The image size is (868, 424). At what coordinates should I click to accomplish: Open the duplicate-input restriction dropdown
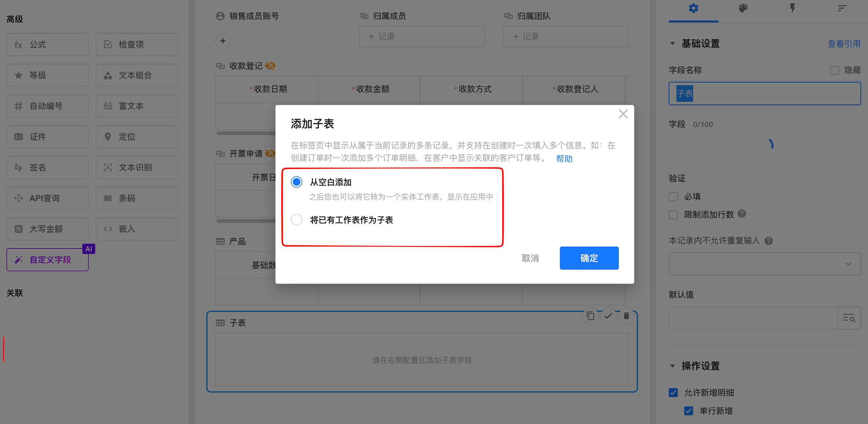click(x=764, y=264)
